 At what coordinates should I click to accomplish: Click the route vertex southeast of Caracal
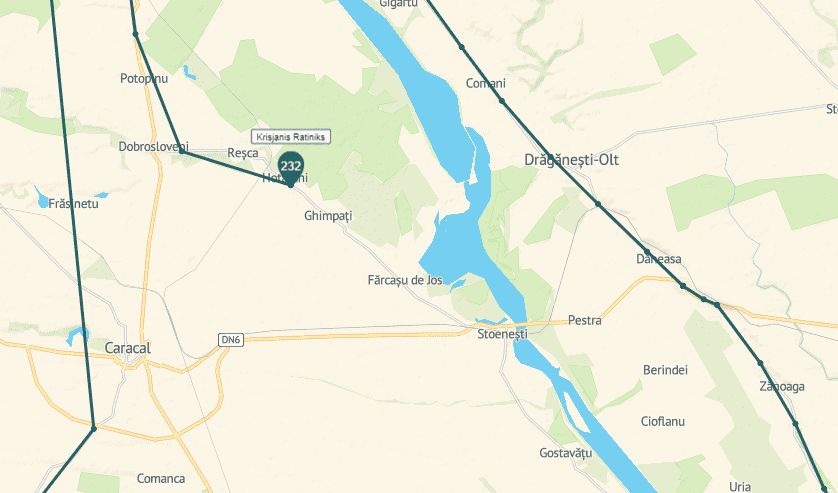94,428
